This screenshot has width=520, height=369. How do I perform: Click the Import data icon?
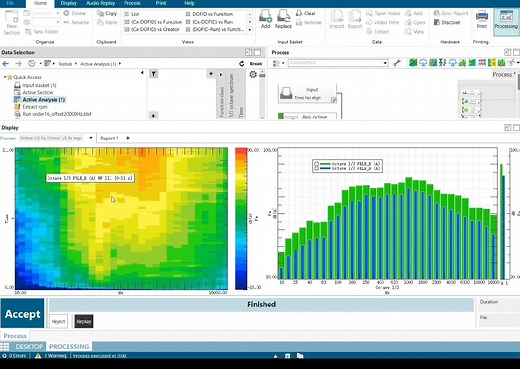click(337, 16)
